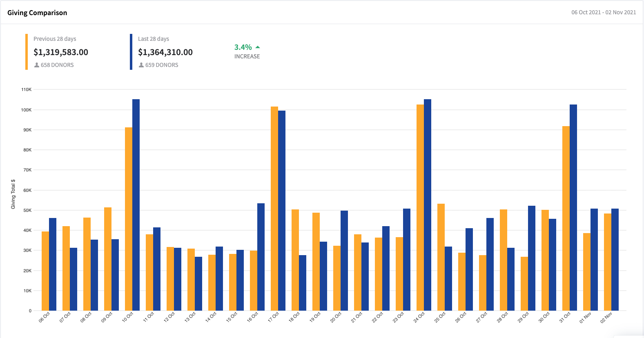Viewport: 644px width, 338px height.
Task: Click the donor icon beside 659 DONORS
Action: 141,65
